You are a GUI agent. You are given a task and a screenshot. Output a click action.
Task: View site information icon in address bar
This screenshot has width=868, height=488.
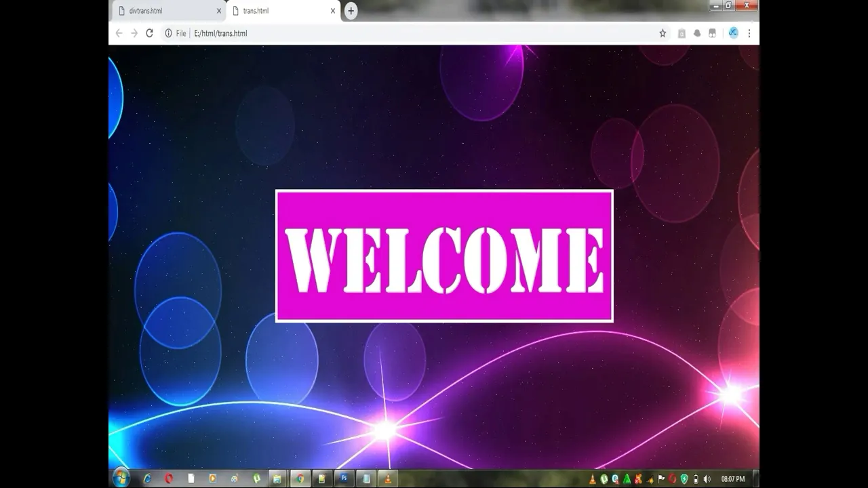pos(169,33)
